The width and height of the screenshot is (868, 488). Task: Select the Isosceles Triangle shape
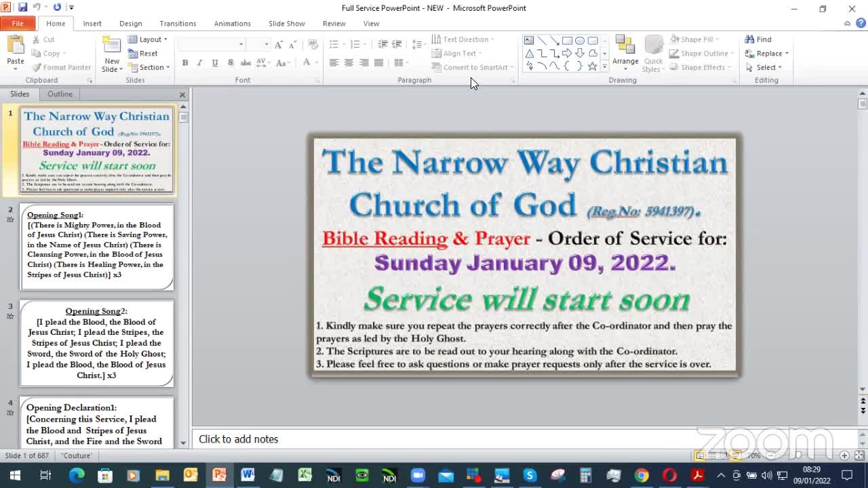pos(529,53)
